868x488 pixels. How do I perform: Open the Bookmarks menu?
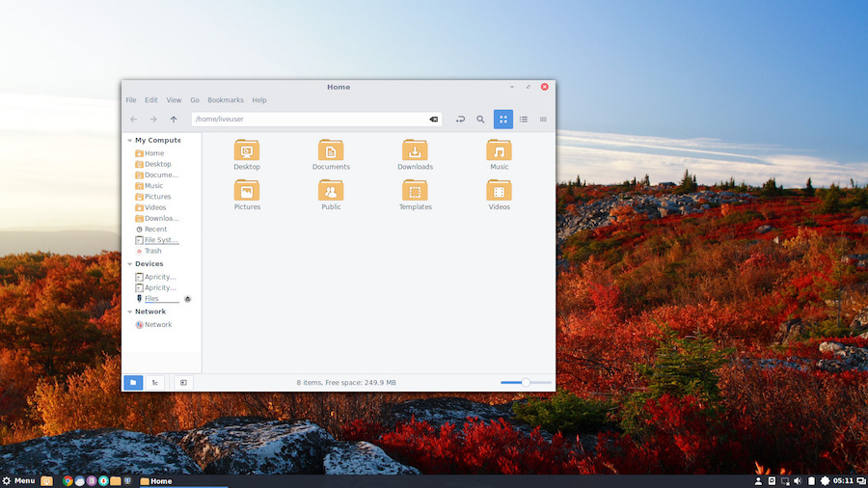coord(225,100)
